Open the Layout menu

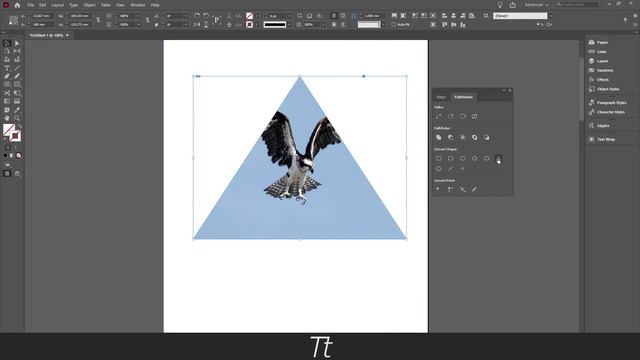click(x=58, y=5)
